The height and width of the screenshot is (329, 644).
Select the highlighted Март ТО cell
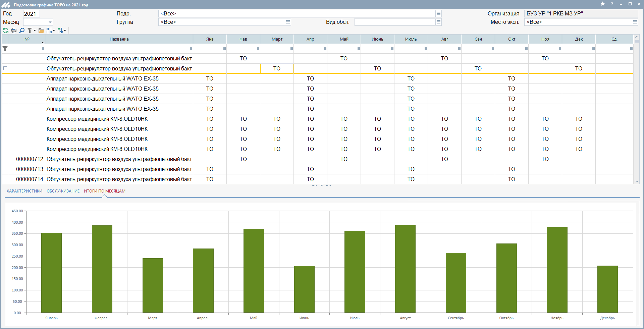tap(277, 68)
